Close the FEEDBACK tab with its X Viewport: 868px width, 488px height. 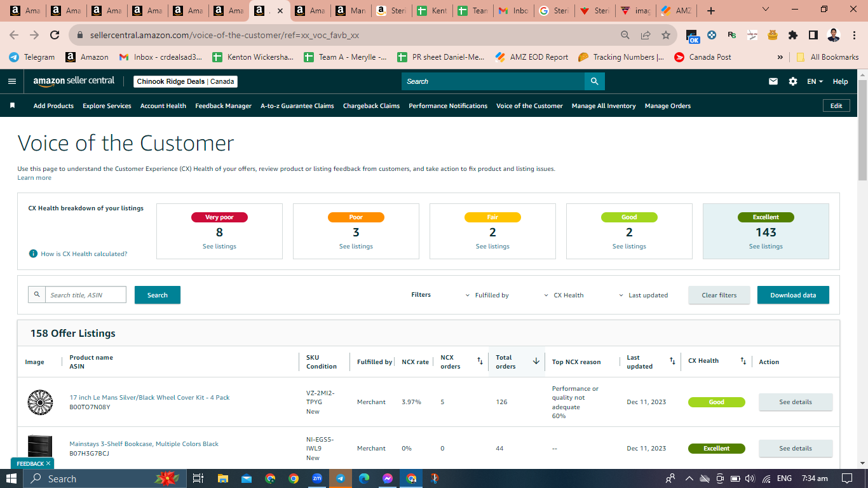tap(48, 464)
